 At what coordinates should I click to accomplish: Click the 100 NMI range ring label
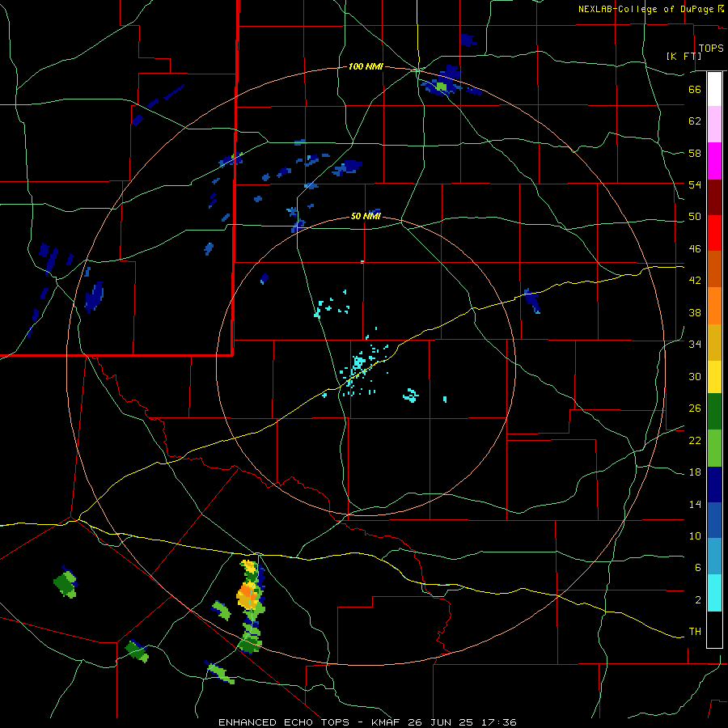[366, 66]
